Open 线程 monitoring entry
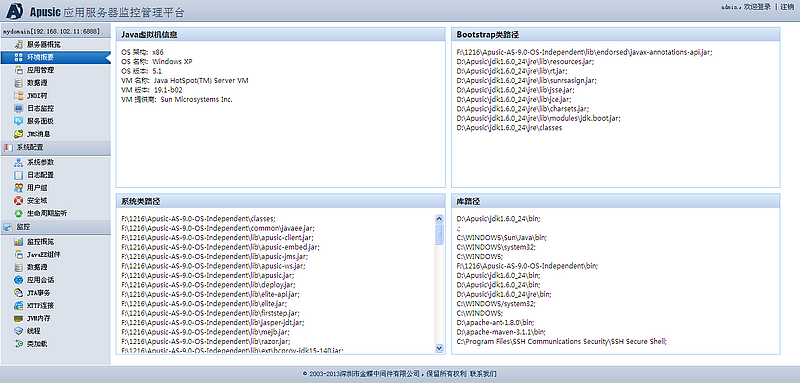The width and height of the screenshot is (800, 383). pyautogui.click(x=34, y=330)
